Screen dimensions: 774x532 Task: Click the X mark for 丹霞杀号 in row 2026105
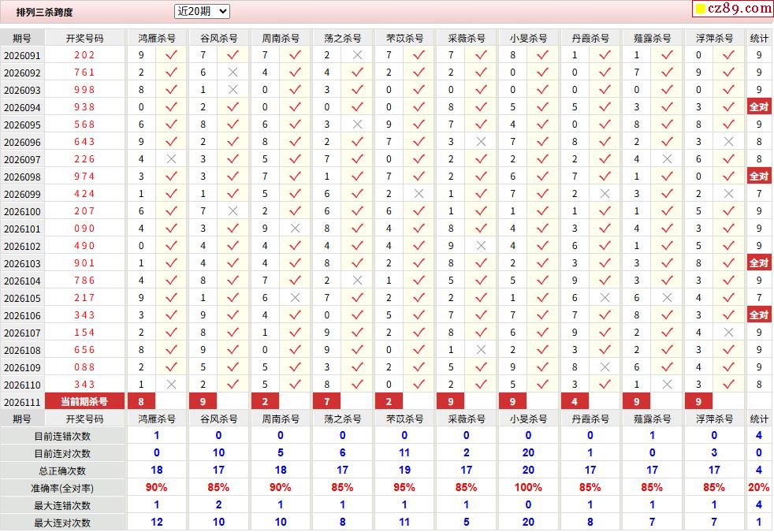[605, 298]
